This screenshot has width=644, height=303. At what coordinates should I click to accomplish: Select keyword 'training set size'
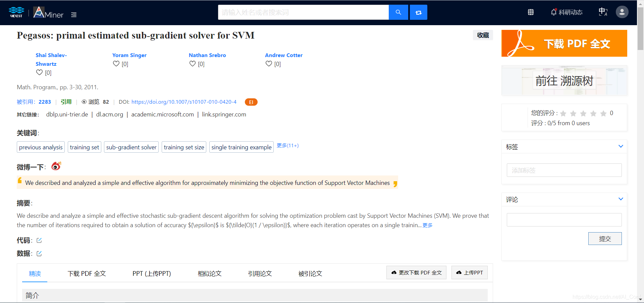(184, 147)
